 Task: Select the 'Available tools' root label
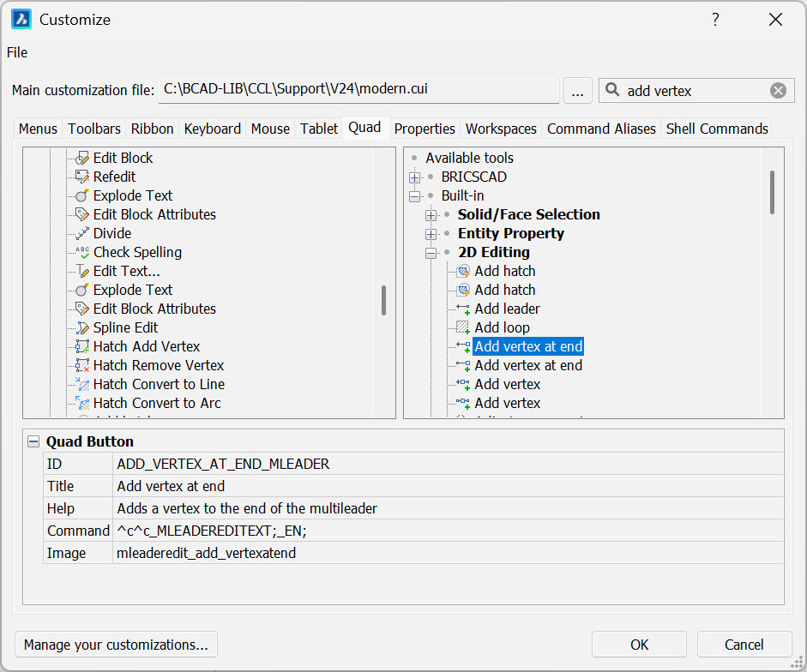tap(469, 158)
